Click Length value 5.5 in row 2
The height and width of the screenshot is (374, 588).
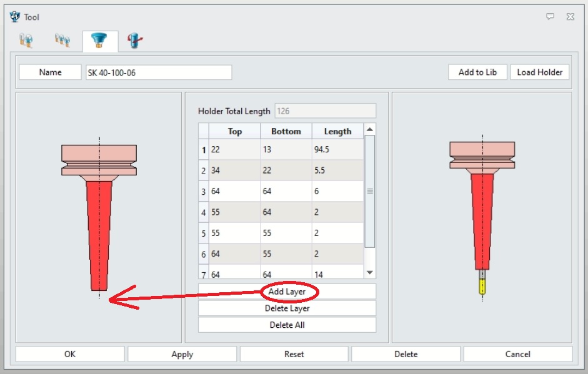[337, 170]
